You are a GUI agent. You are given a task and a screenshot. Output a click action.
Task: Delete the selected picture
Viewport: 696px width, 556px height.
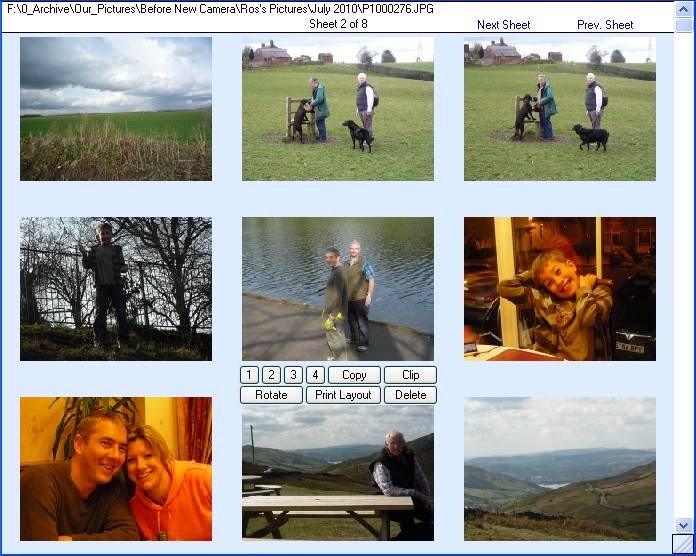click(x=411, y=395)
